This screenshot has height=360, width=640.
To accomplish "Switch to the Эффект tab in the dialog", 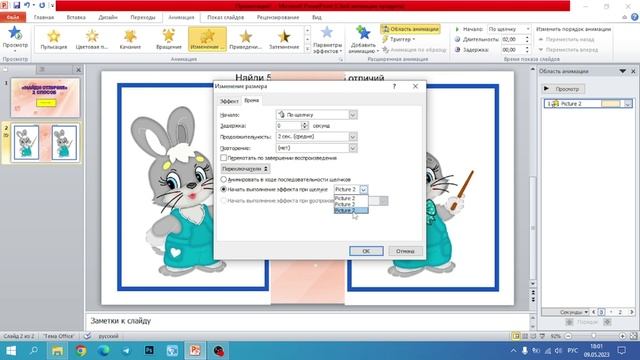I will [229, 101].
